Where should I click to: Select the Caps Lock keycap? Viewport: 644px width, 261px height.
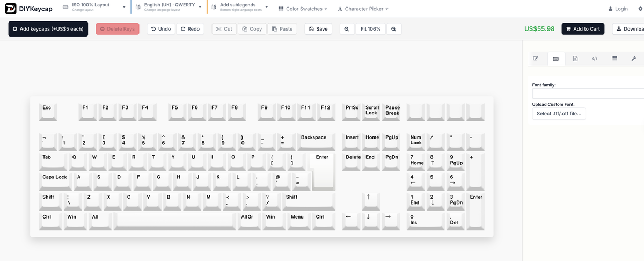click(56, 182)
